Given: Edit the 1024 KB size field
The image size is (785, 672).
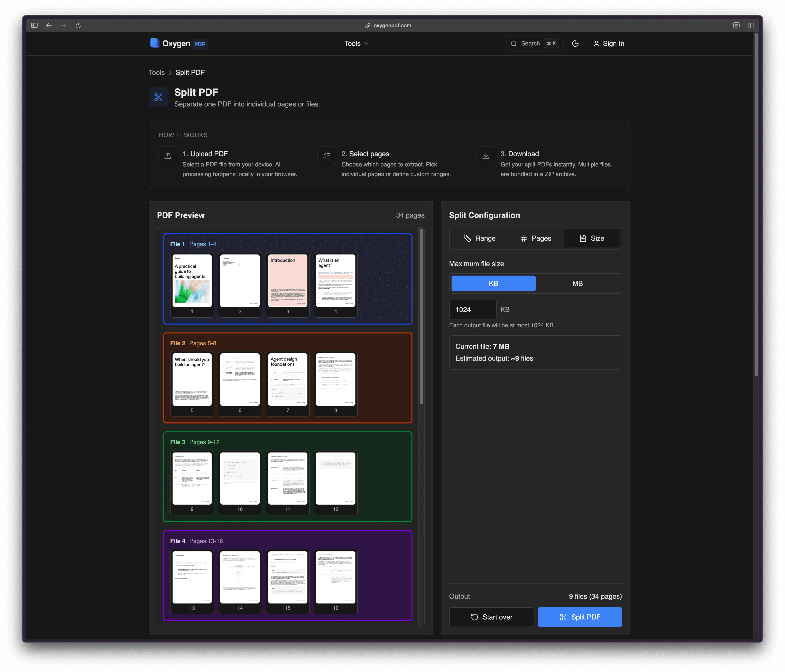Looking at the screenshot, I should tap(472, 309).
